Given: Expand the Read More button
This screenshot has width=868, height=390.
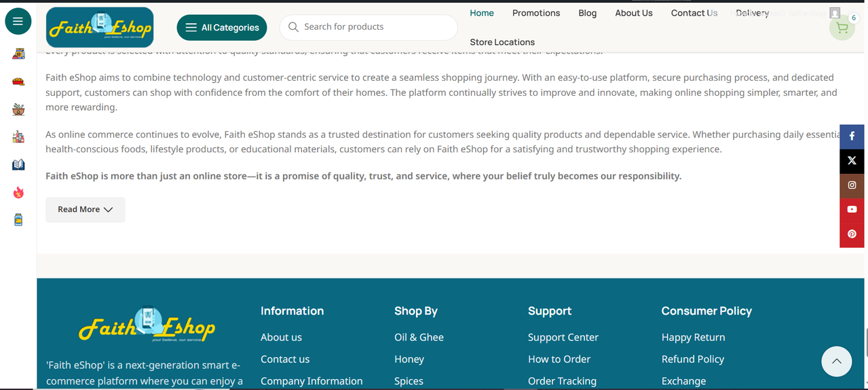Looking at the screenshot, I should point(86,209).
